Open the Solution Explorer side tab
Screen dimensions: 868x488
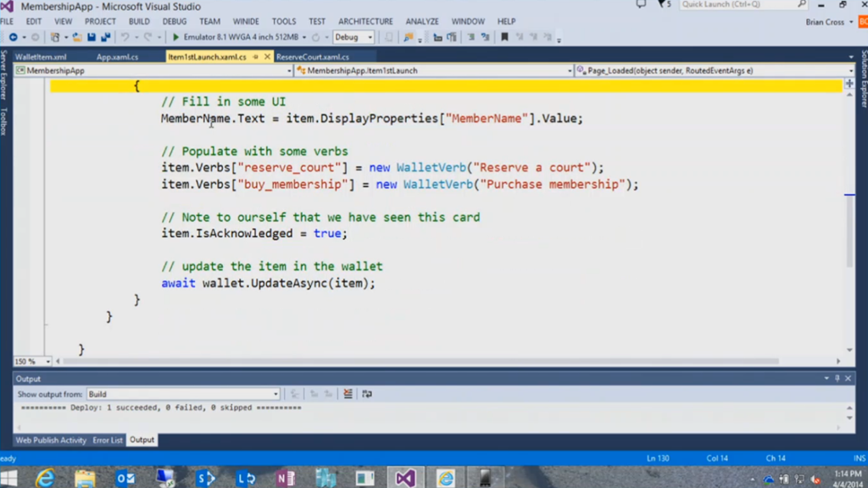click(x=864, y=79)
